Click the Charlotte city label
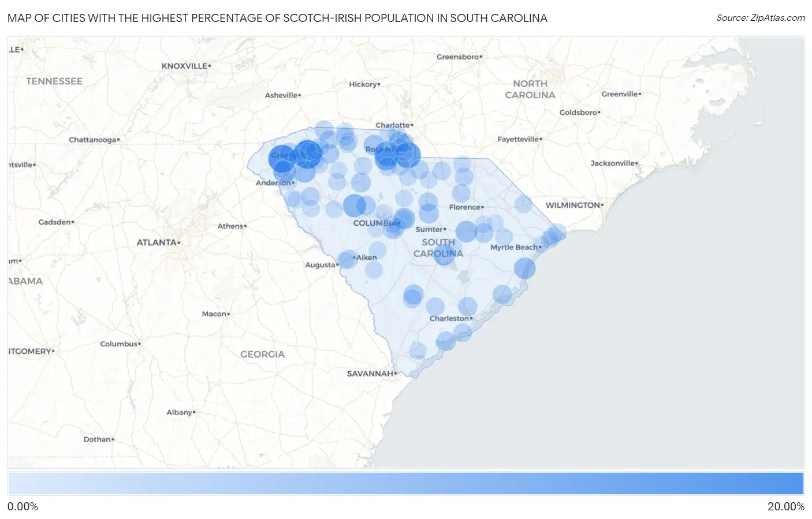Viewport: 812px width, 519px height. coord(392,125)
